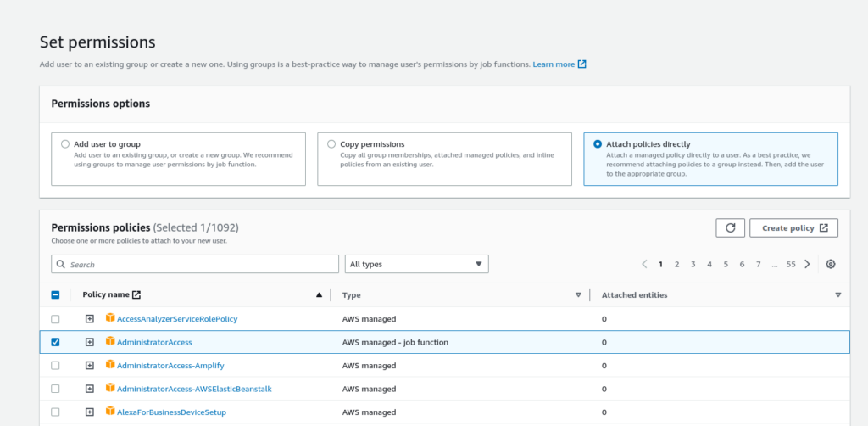Open the AdministratorAccess-AWSElasticBeanstalk policy link
Screen dimensions: 868x426
[194, 389]
